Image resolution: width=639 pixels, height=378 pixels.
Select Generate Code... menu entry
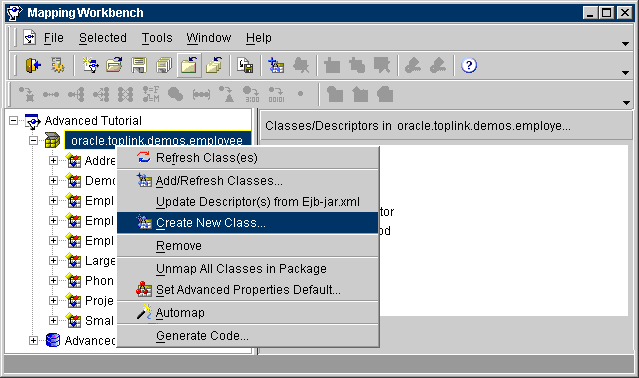tap(248, 336)
